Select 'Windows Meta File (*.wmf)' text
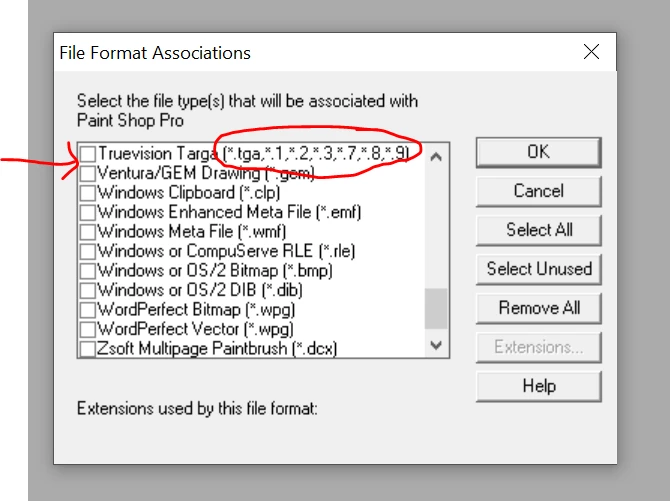 (x=192, y=232)
